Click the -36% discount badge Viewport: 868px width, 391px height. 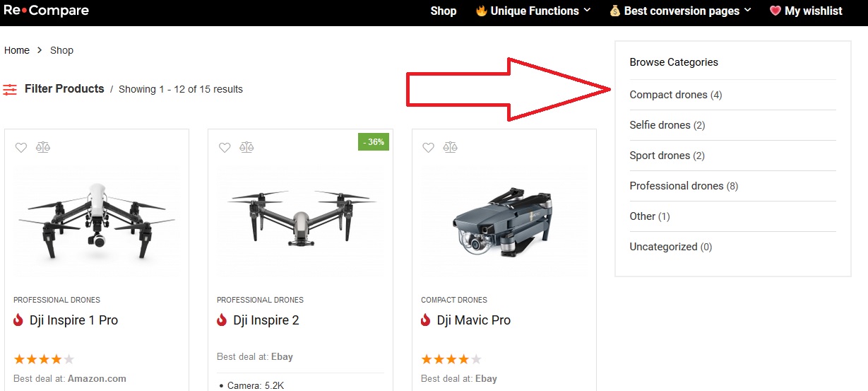click(x=374, y=141)
